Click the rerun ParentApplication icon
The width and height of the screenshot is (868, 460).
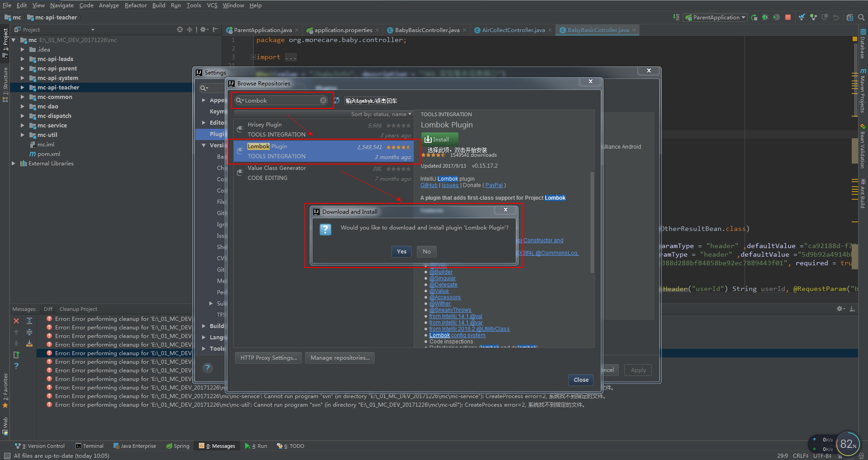tap(754, 17)
